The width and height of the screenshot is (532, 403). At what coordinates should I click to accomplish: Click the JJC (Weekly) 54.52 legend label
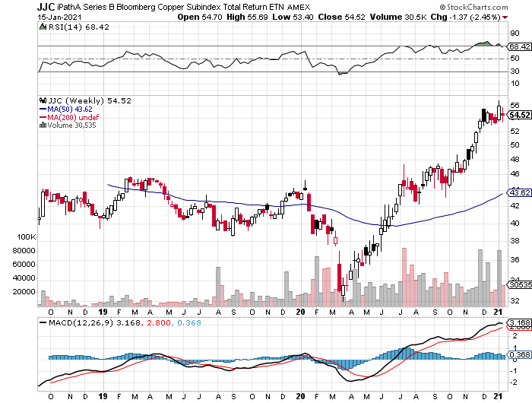pyautogui.click(x=90, y=100)
